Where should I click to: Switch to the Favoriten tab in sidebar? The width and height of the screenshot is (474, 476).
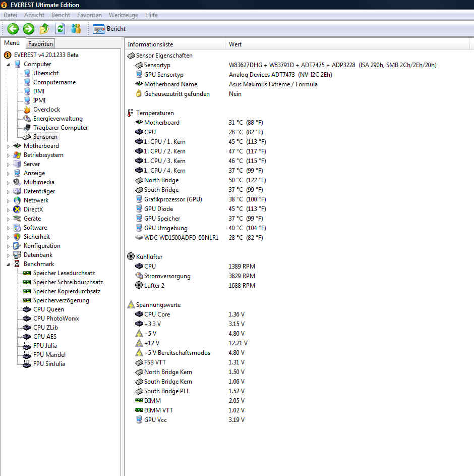(40, 44)
